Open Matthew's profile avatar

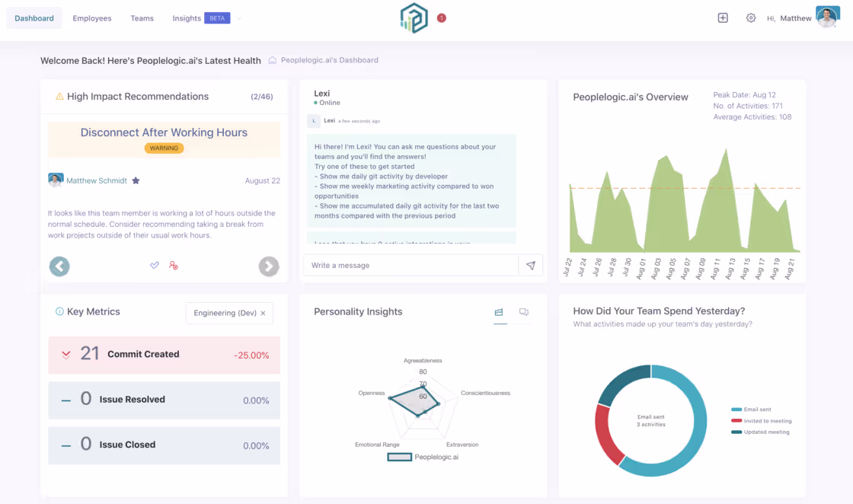click(x=827, y=17)
